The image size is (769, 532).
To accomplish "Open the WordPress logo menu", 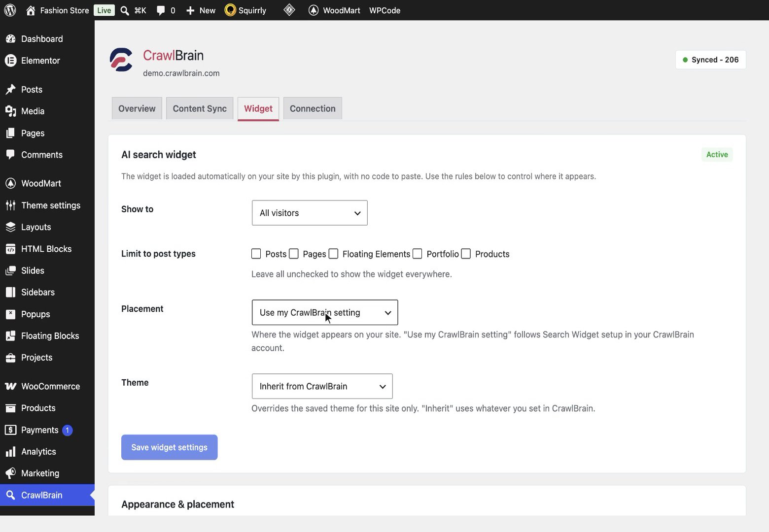I will tap(10, 10).
